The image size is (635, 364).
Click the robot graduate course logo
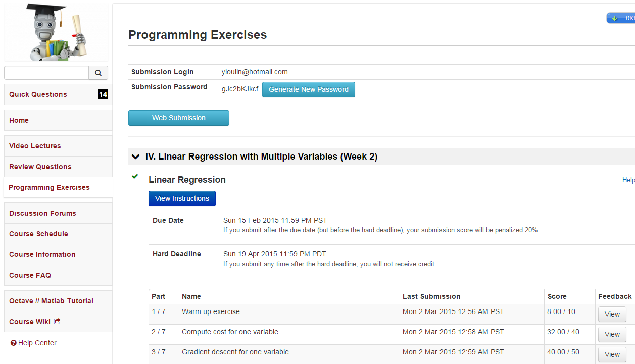[x=56, y=31]
